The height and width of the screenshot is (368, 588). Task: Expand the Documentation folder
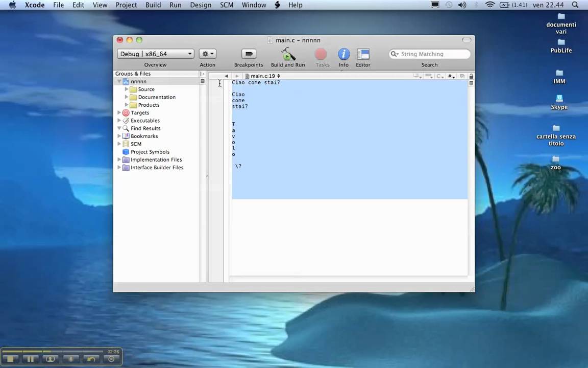127,97
